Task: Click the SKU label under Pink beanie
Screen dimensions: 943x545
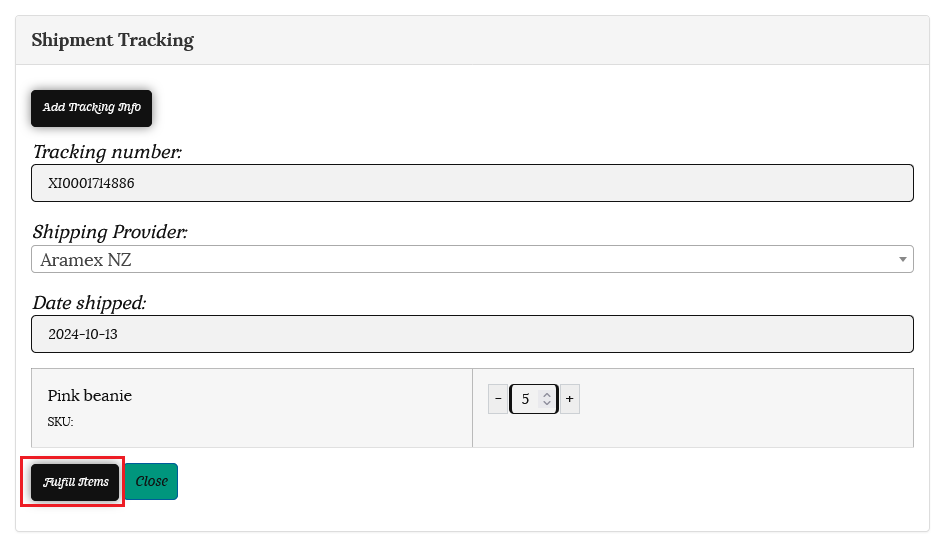Action: coord(60,422)
